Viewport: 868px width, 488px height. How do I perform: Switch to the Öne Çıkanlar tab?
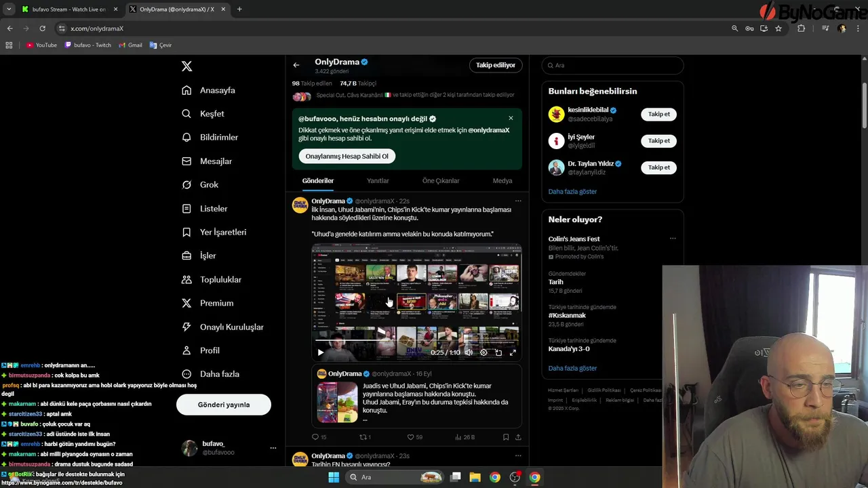point(441,181)
